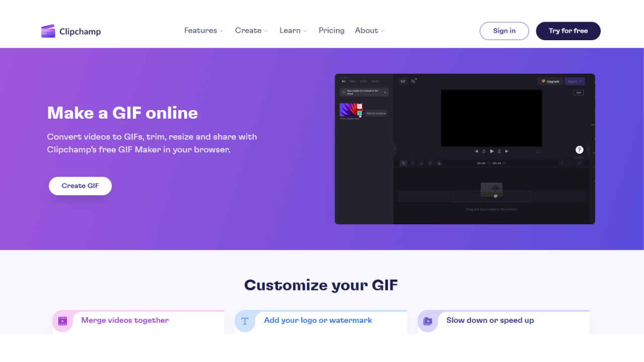Click the Upgrade button in the editor preview
644x362 pixels.
550,81
